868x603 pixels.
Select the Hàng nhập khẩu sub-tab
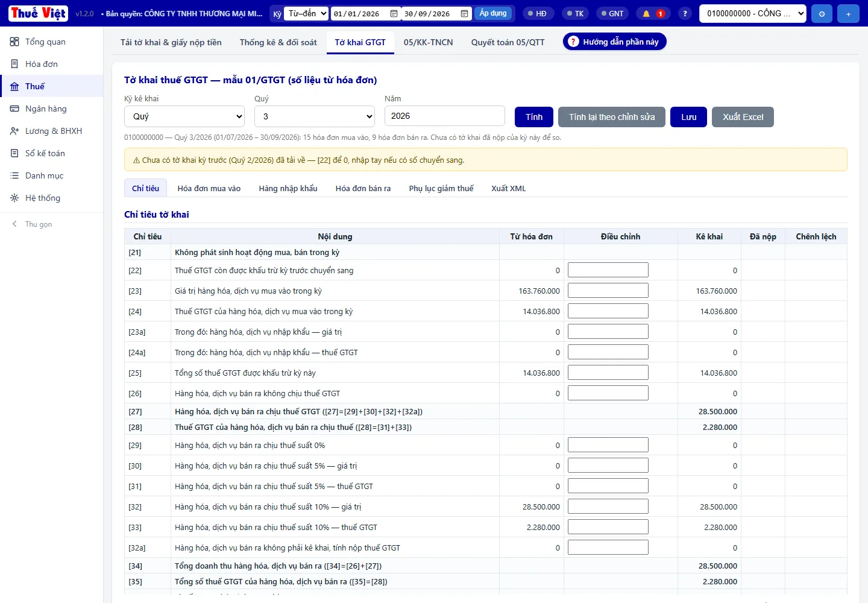point(288,188)
